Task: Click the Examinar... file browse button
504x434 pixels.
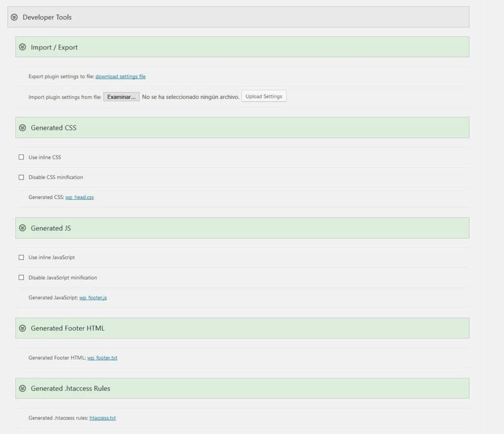Action: point(122,97)
